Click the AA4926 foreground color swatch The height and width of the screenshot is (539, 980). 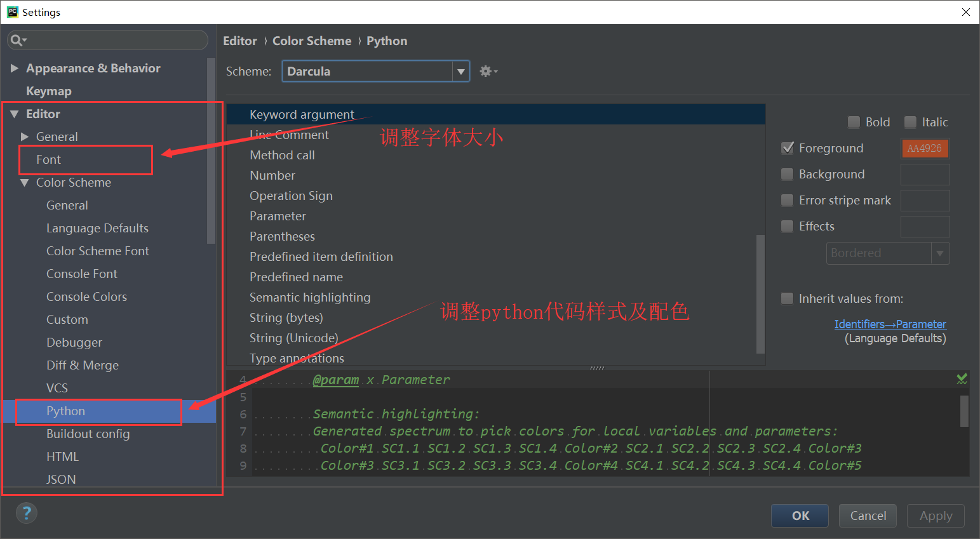pos(925,148)
